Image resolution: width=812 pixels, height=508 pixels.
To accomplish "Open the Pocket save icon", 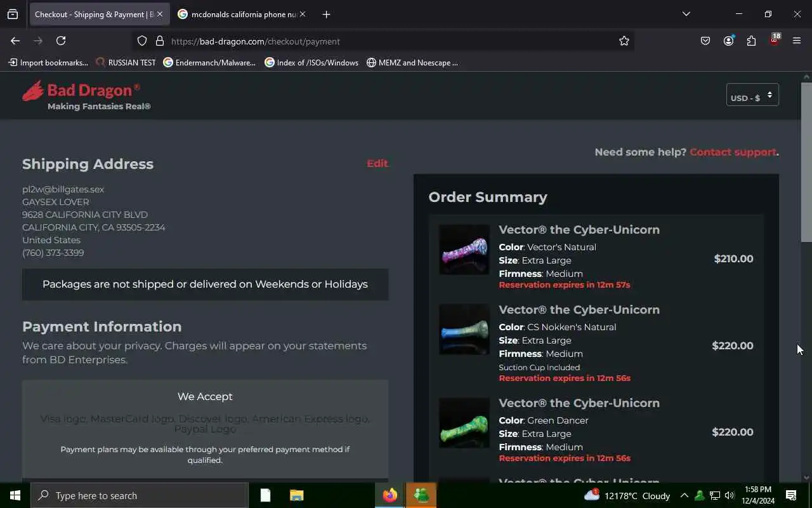I will tap(705, 41).
